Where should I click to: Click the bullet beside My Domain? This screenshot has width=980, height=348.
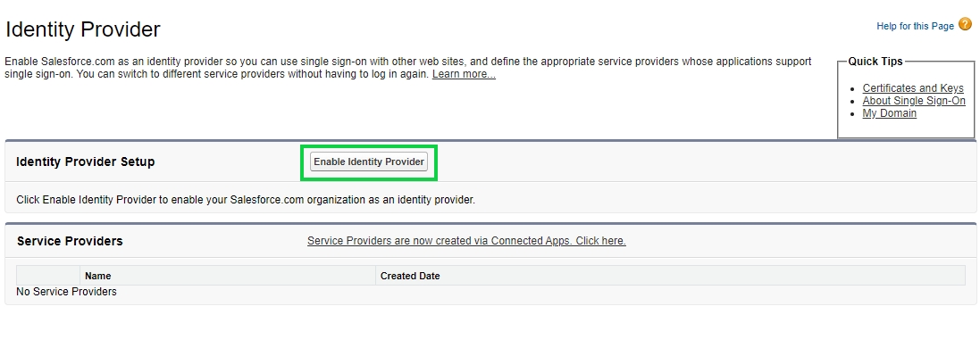click(852, 113)
